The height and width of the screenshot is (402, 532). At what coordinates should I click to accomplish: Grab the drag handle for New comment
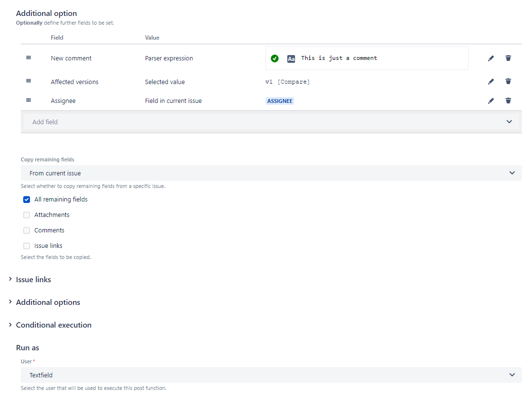pyautogui.click(x=29, y=57)
